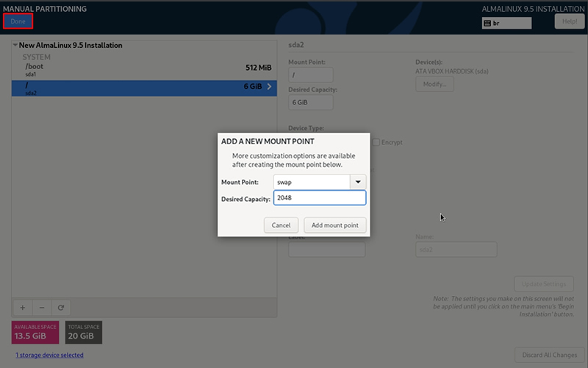This screenshot has height=368, width=588.
Task: Click the Update Settings button
Action: (x=544, y=284)
